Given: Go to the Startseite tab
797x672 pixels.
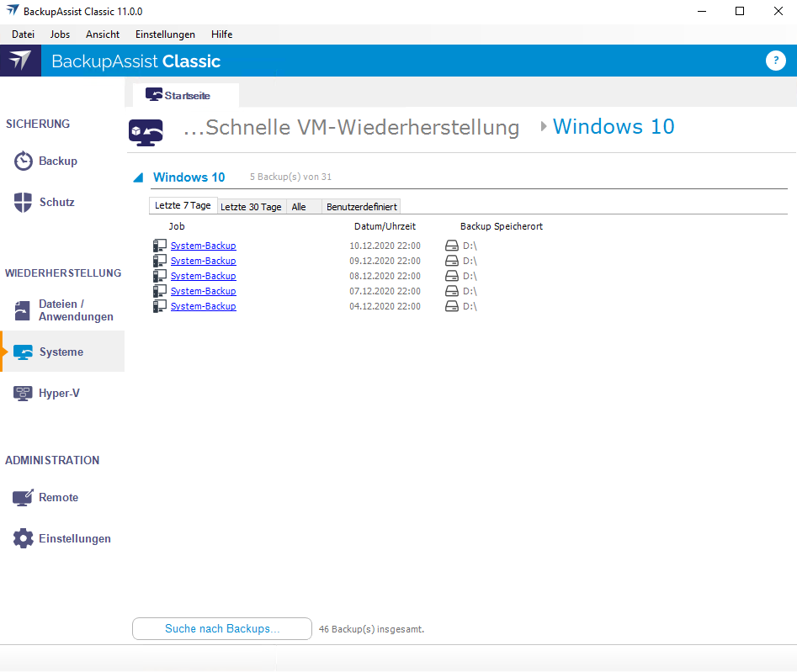Looking at the screenshot, I should pos(186,96).
